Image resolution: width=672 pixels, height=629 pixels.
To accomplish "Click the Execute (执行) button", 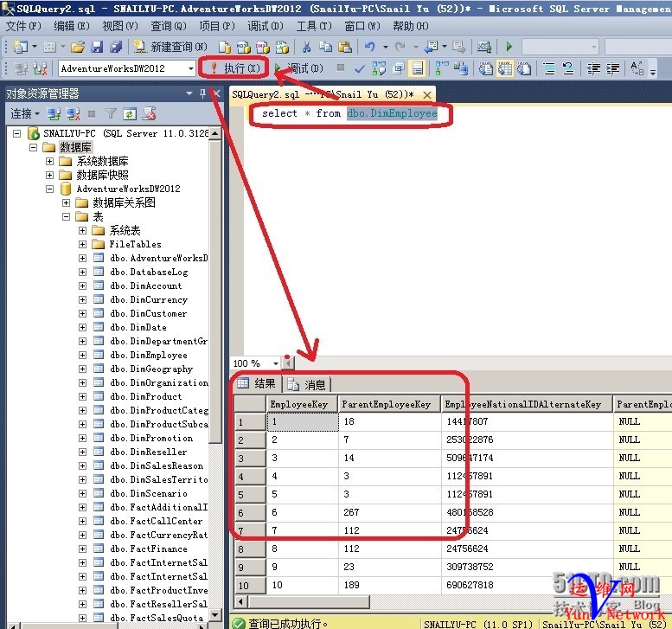I will [235, 68].
